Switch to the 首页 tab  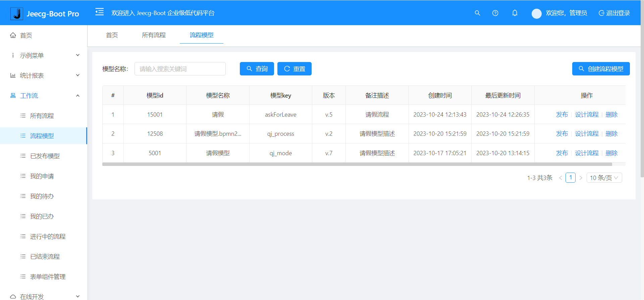click(x=112, y=35)
